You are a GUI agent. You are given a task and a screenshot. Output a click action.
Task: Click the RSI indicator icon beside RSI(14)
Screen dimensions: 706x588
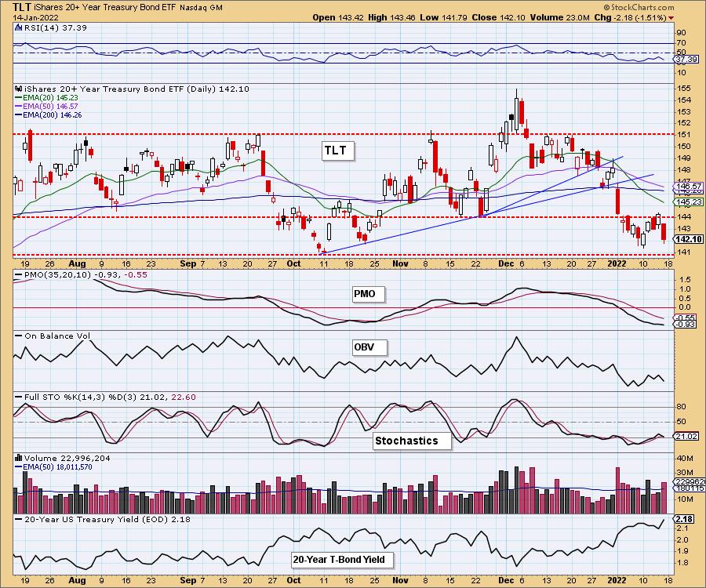point(19,28)
